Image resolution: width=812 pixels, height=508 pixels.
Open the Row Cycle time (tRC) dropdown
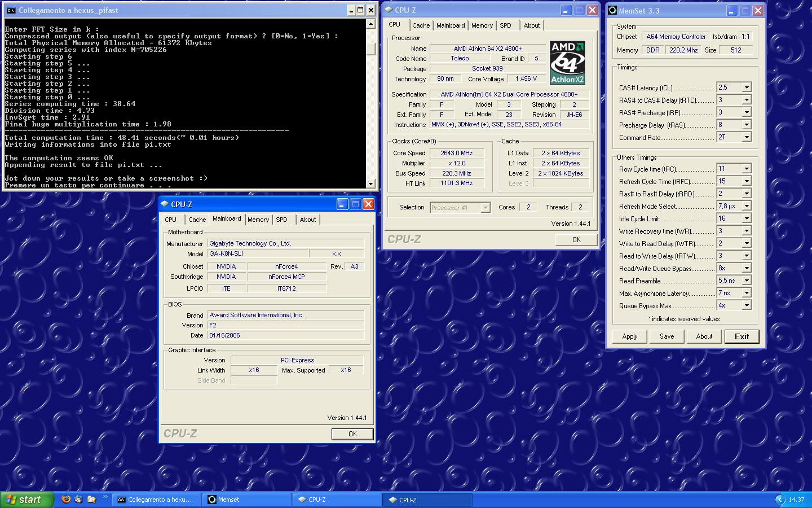click(747, 169)
